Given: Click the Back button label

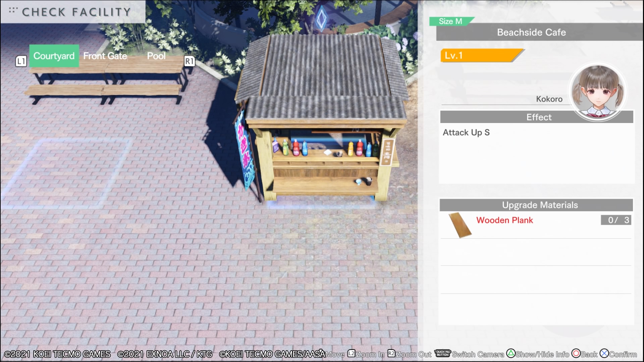Looking at the screenshot, I should point(589,355).
